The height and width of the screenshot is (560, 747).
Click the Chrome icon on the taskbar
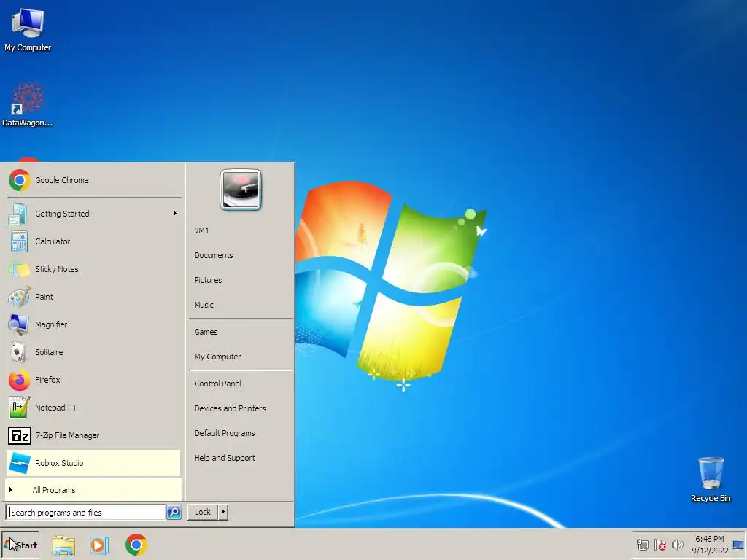(x=136, y=545)
